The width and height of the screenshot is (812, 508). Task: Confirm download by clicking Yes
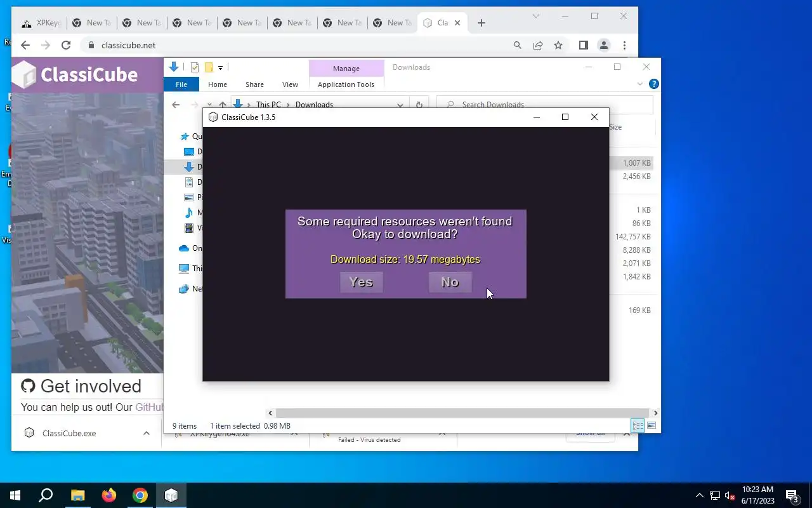pos(361,282)
